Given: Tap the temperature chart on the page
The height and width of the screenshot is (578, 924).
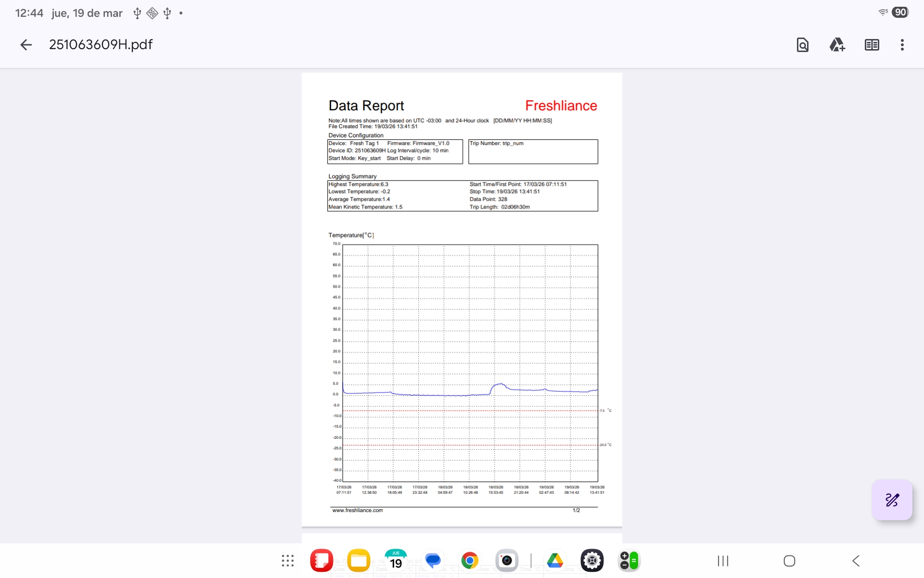Looking at the screenshot, I should point(470,363).
